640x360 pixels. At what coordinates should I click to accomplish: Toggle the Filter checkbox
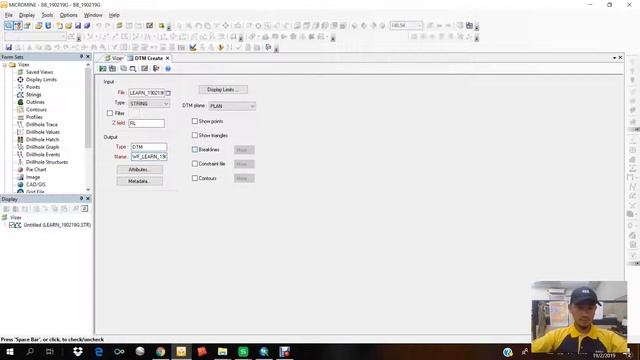110,113
